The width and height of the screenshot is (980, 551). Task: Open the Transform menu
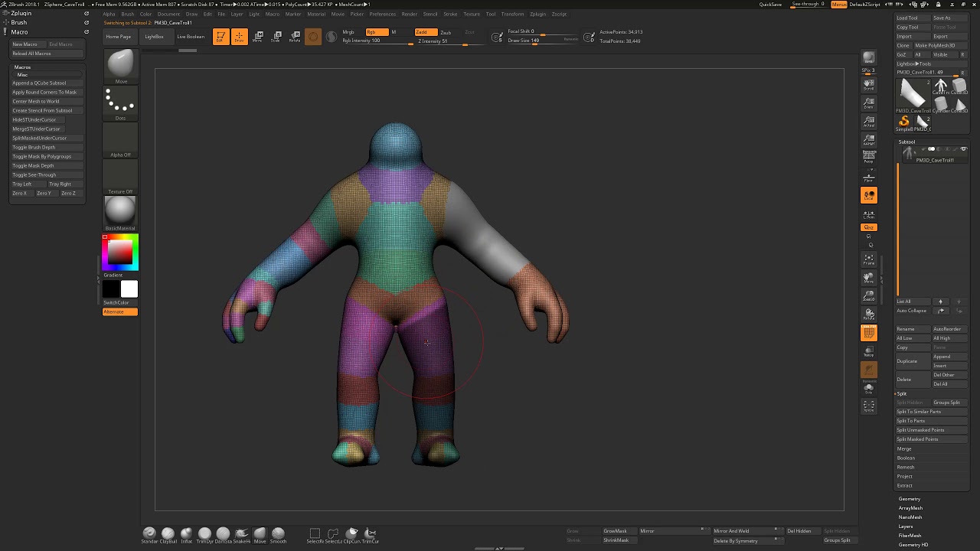point(512,14)
